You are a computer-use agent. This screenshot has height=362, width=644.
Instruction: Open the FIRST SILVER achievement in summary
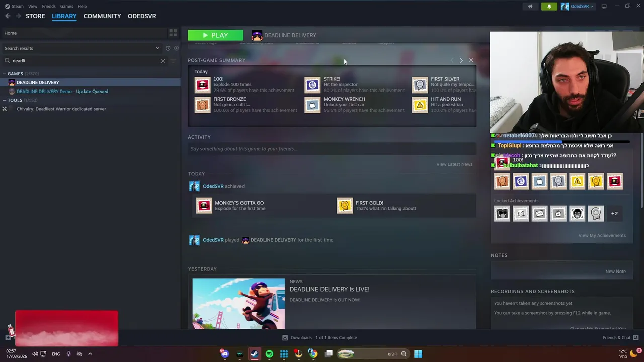click(x=420, y=85)
